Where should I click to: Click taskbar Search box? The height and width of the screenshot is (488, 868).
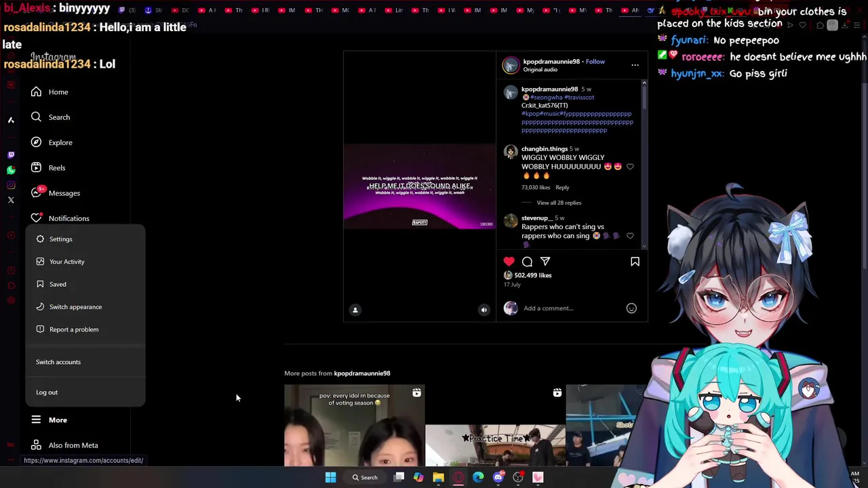(x=365, y=477)
